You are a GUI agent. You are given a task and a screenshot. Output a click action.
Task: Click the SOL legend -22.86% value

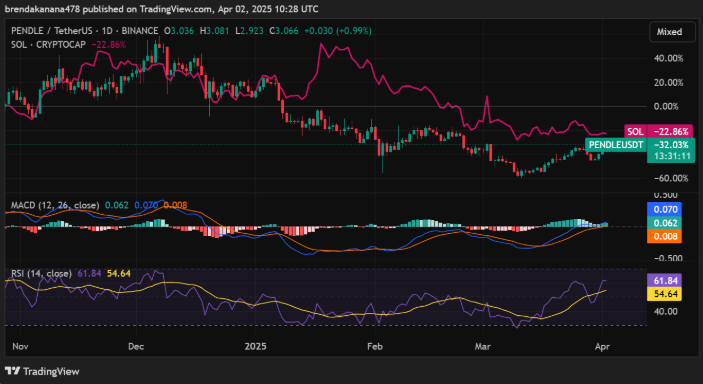(108, 44)
